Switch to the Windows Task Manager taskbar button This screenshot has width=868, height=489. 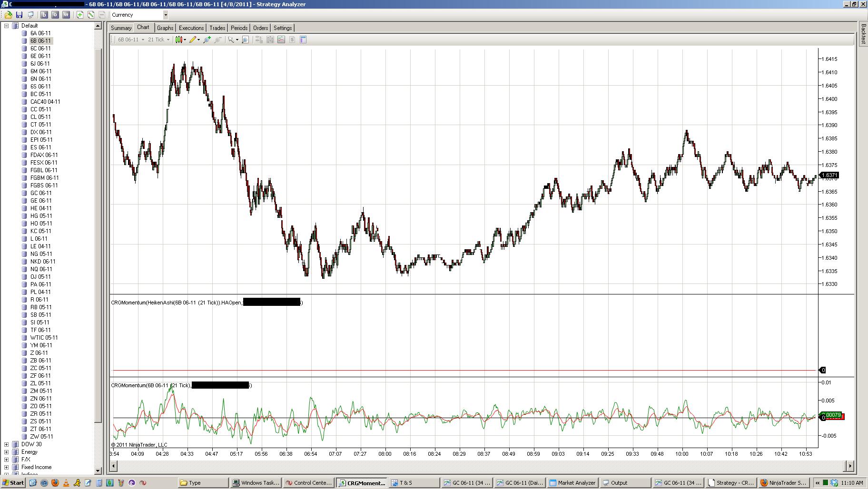click(256, 482)
